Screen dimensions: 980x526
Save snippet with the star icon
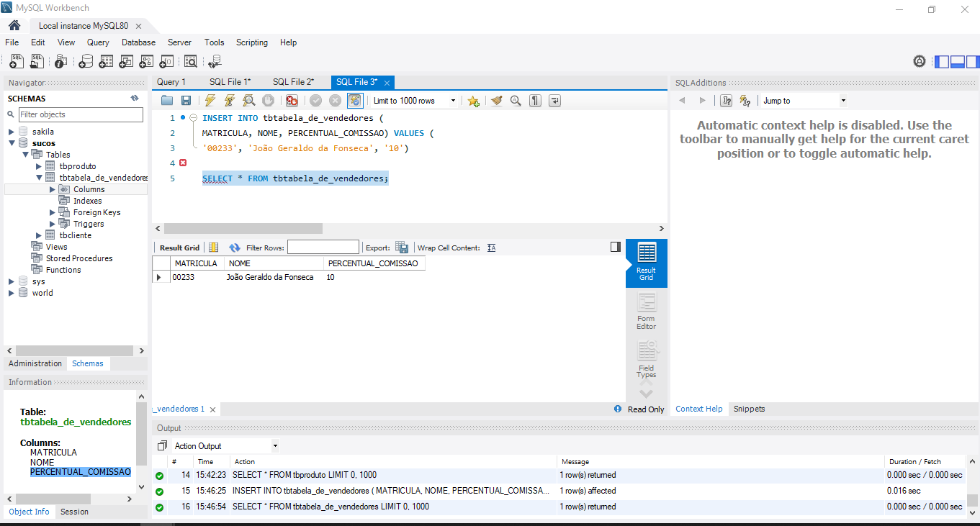pos(473,101)
